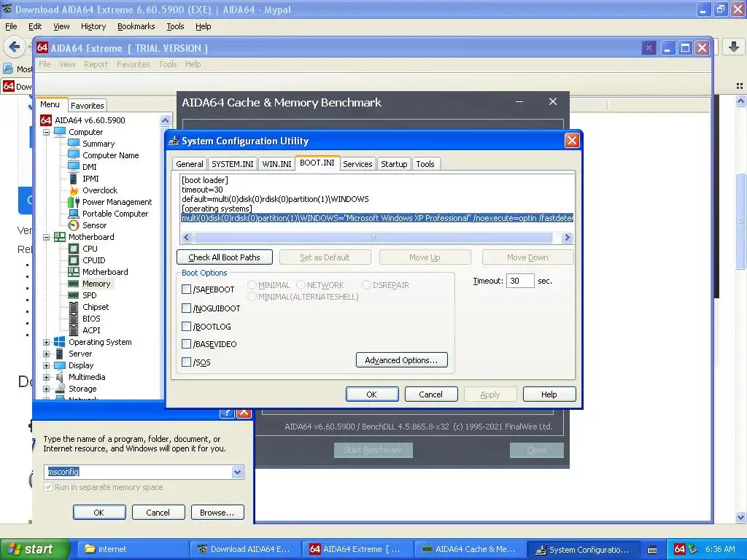Image resolution: width=747 pixels, height=560 pixels.
Task: Click the Multimedia speaker icon
Action: coord(60,377)
